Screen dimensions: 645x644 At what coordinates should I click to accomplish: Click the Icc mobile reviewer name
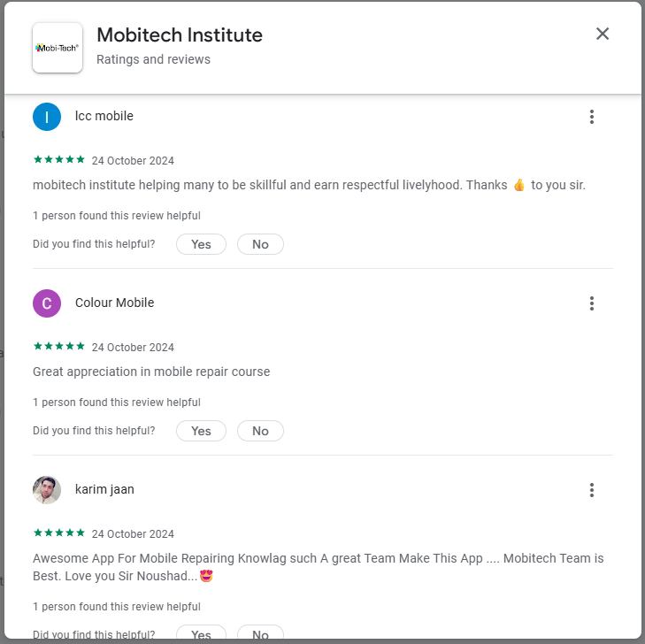pos(104,116)
